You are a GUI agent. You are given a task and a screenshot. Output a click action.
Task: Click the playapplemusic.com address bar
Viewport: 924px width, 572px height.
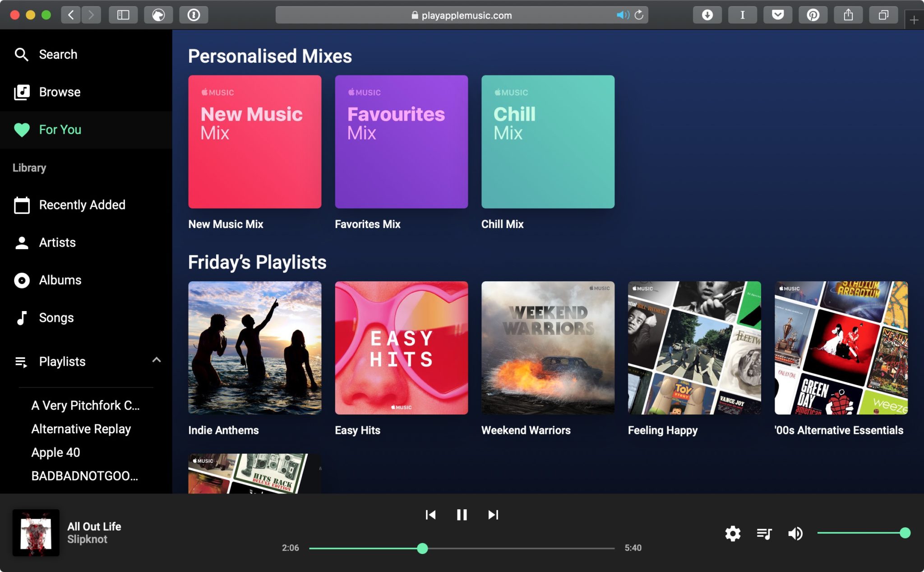tap(462, 15)
